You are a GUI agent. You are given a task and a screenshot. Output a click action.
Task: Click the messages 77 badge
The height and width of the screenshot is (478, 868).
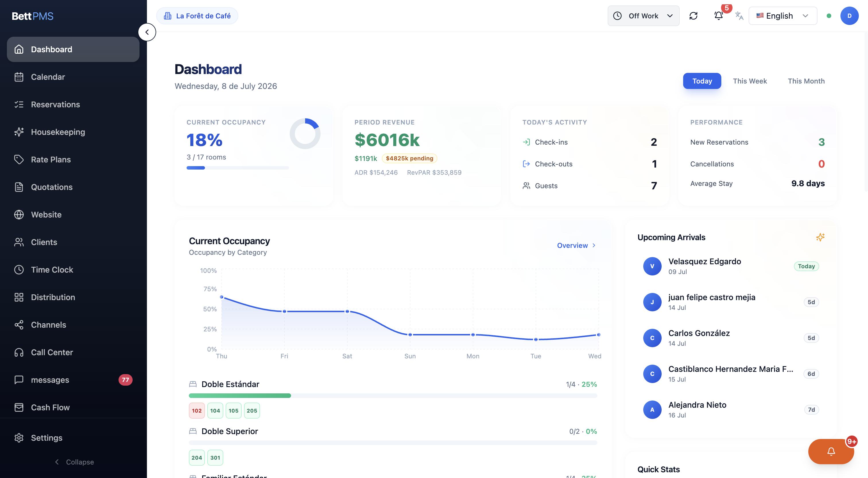pos(125,380)
